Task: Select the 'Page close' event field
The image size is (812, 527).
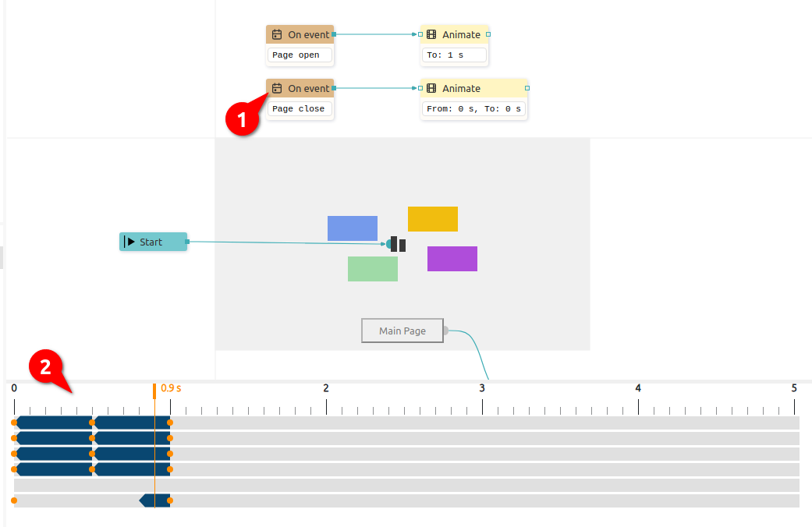Action: (300, 108)
